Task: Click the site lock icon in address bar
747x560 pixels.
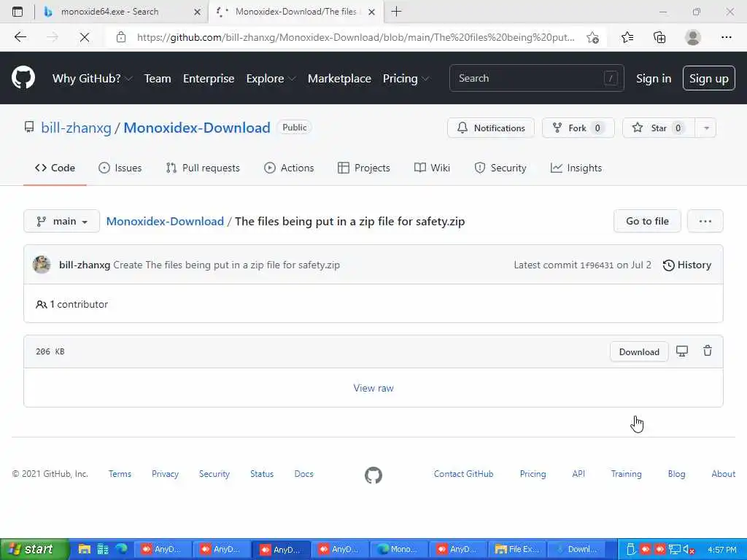Action: [x=121, y=37]
